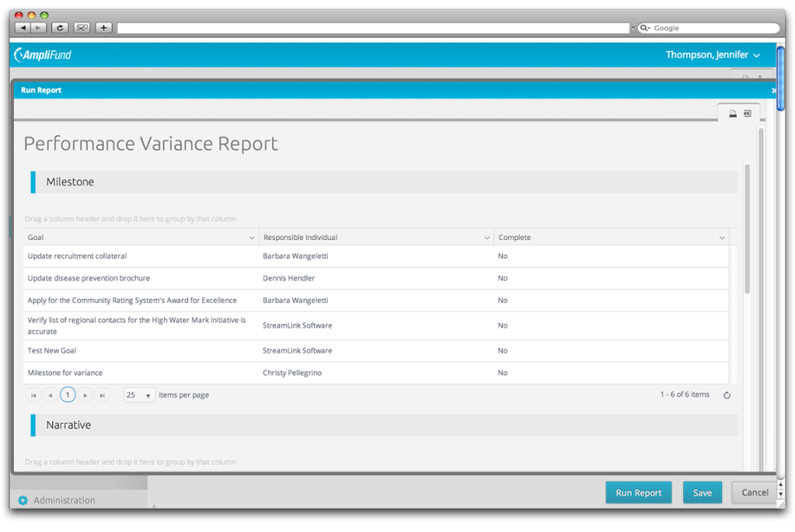This screenshot has height=532, width=795.
Task: Click the browser page vertical scrollbar thumb
Action: click(781, 78)
